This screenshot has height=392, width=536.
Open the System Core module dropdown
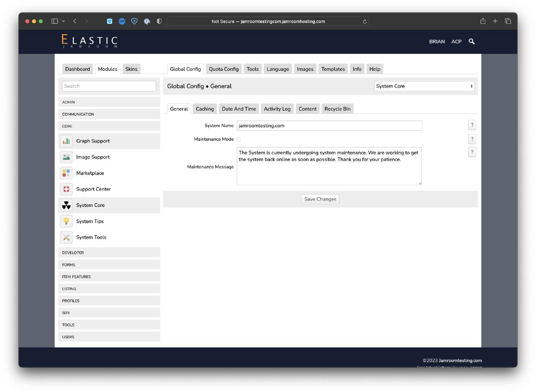click(x=424, y=86)
